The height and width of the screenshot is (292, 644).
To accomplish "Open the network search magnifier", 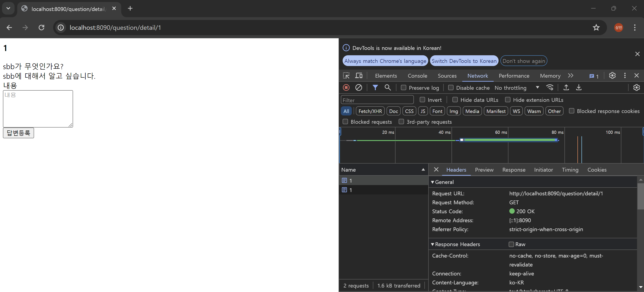I will pyautogui.click(x=387, y=88).
